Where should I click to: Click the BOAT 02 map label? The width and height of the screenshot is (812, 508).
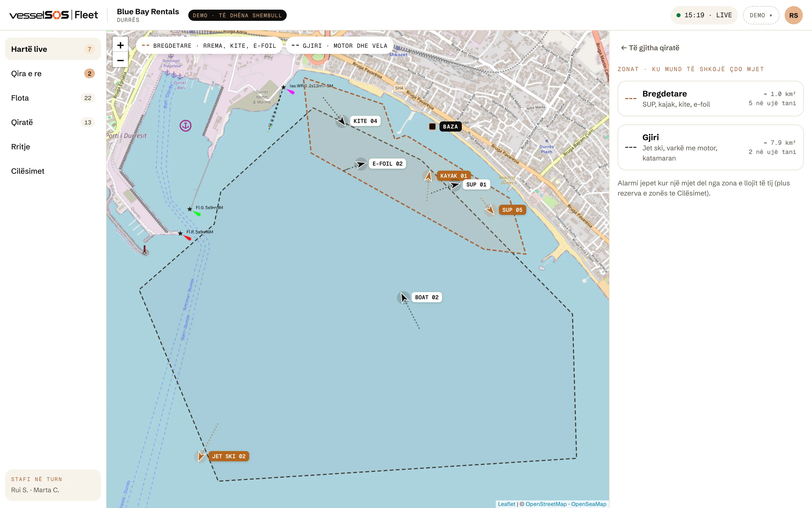pos(427,297)
